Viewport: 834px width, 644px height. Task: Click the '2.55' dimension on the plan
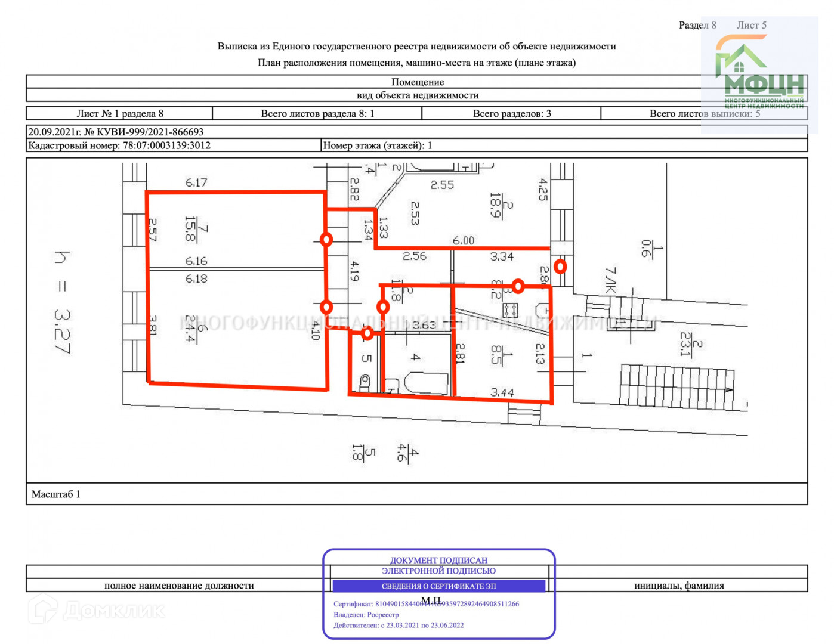tap(442, 185)
